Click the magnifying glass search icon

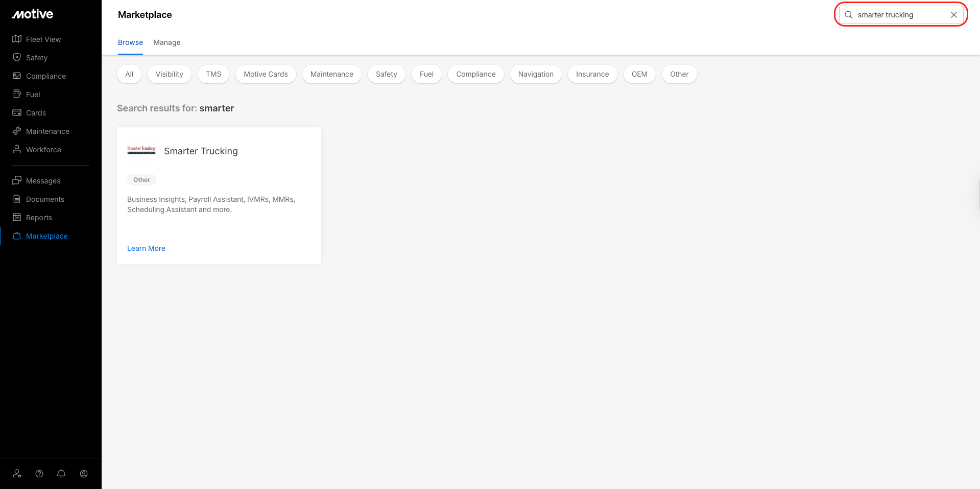click(849, 15)
